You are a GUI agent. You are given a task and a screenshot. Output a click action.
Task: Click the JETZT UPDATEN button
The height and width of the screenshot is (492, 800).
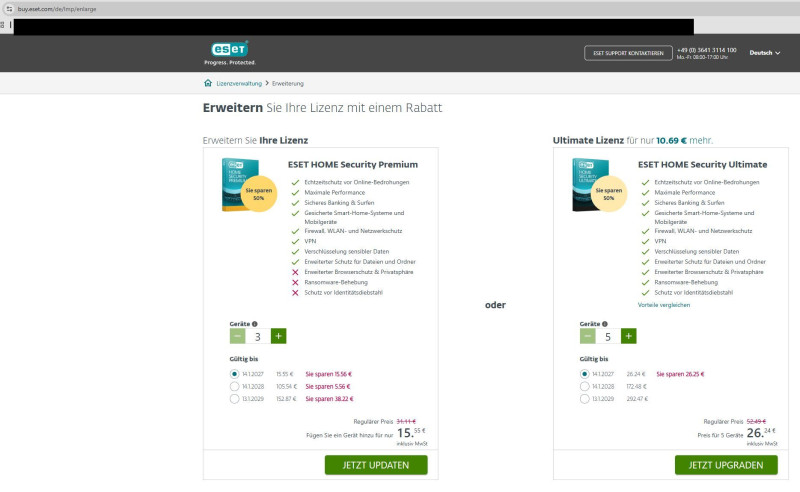point(376,465)
